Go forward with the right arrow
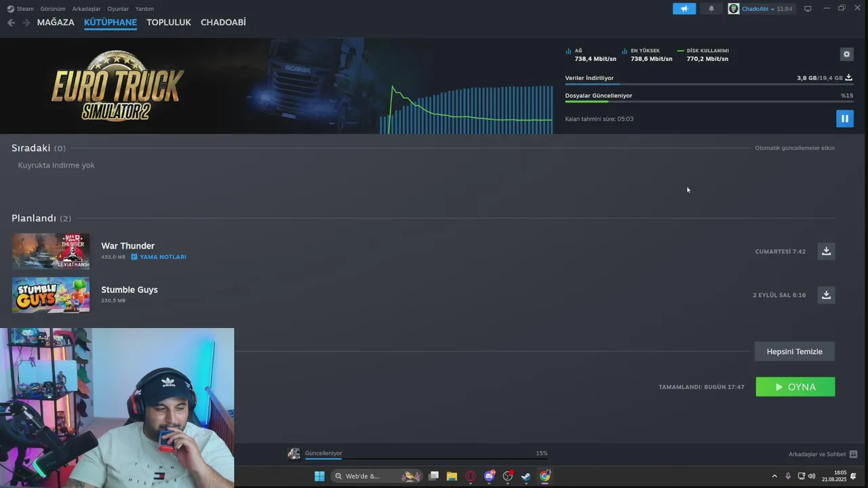Image resolution: width=868 pixels, height=488 pixels. point(26,22)
